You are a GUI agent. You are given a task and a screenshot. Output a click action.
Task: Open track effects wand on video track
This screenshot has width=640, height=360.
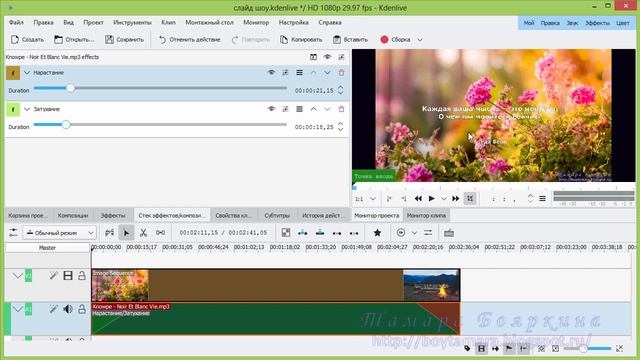pos(53,276)
